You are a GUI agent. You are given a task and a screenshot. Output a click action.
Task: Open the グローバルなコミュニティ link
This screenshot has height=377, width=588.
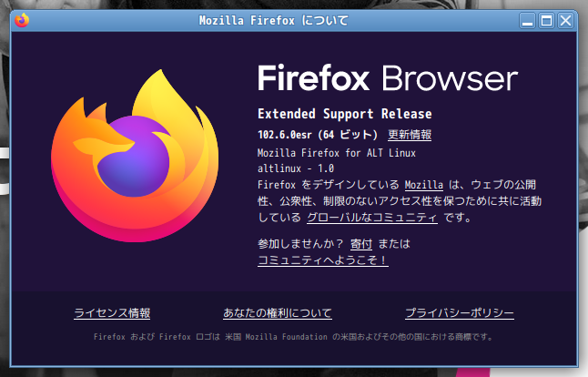point(372,218)
